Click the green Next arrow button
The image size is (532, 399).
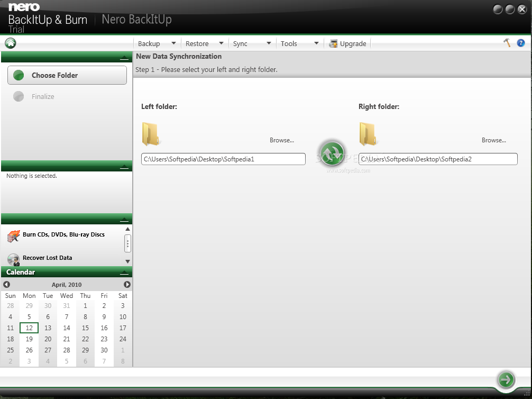pos(506,379)
